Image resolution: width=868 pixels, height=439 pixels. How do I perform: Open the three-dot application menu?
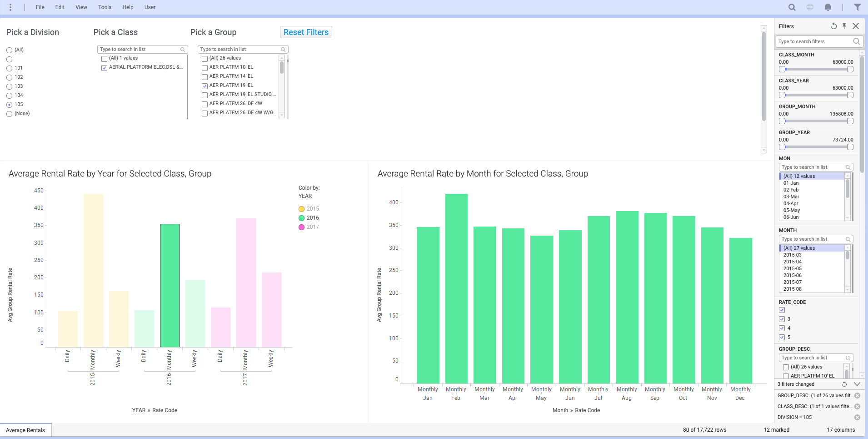coord(10,7)
